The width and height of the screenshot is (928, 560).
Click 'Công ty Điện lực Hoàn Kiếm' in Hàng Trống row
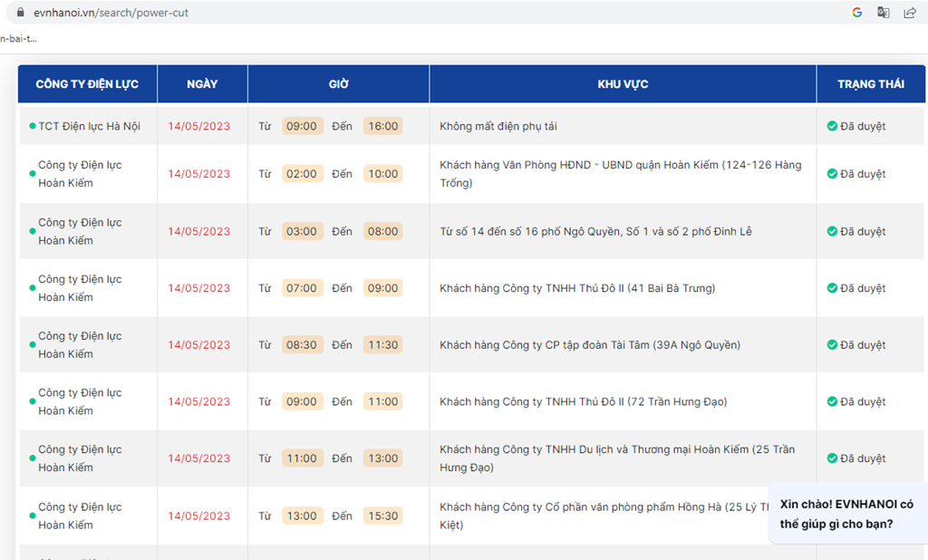(80, 174)
